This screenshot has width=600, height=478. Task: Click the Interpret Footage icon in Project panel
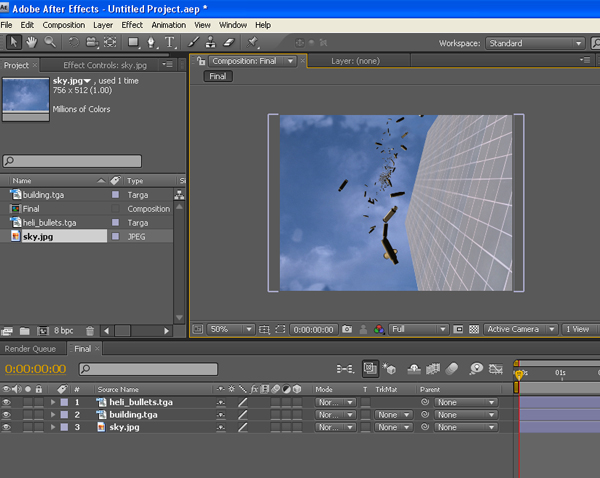7,331
